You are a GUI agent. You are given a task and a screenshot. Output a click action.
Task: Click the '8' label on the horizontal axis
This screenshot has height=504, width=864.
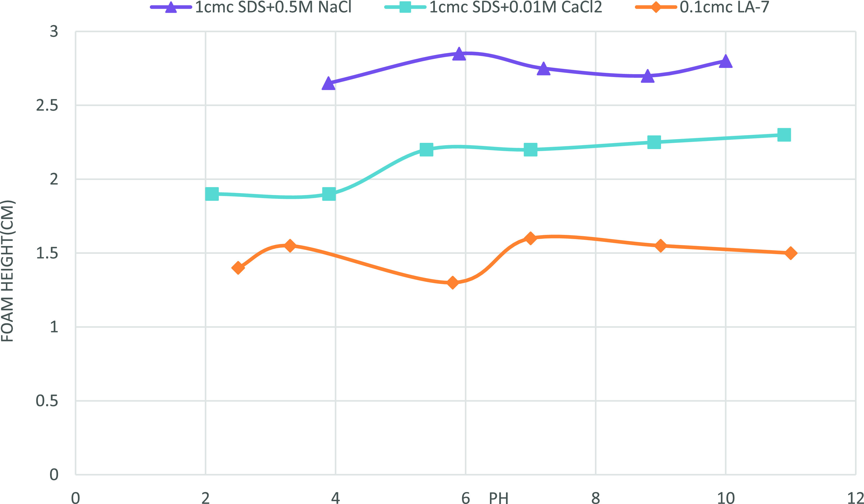595,498
